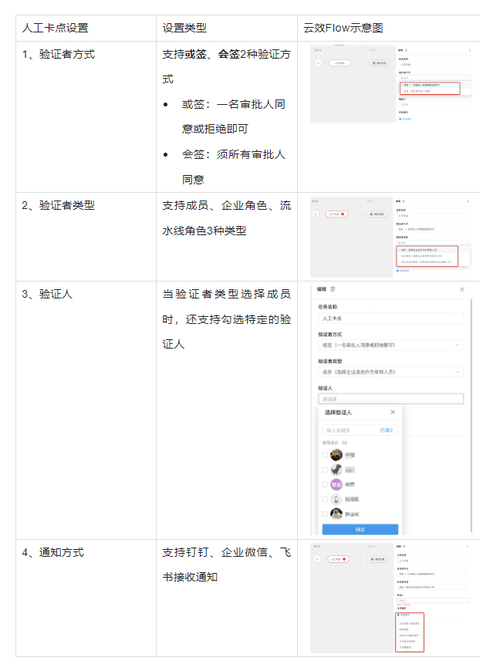Screen dimensions: 500x664
Task: Click the 任务名称 input containing 人工卡点
Action: 390,318
